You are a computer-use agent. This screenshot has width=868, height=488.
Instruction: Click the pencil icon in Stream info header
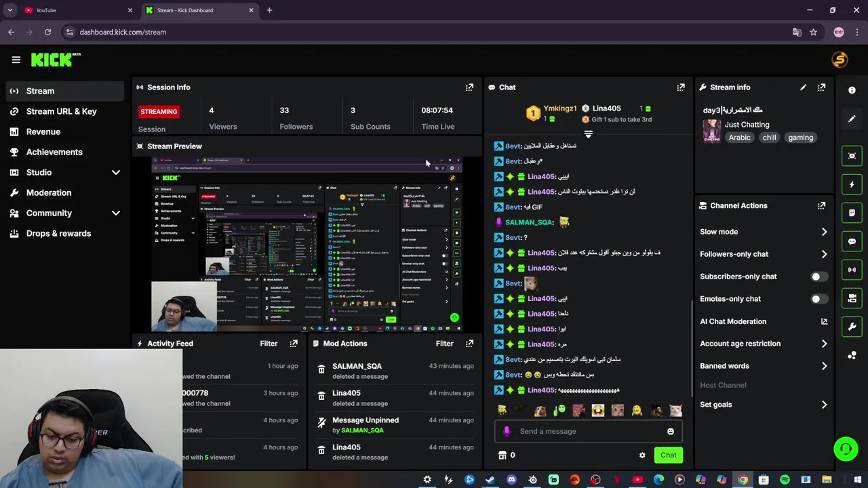(803, 87)
